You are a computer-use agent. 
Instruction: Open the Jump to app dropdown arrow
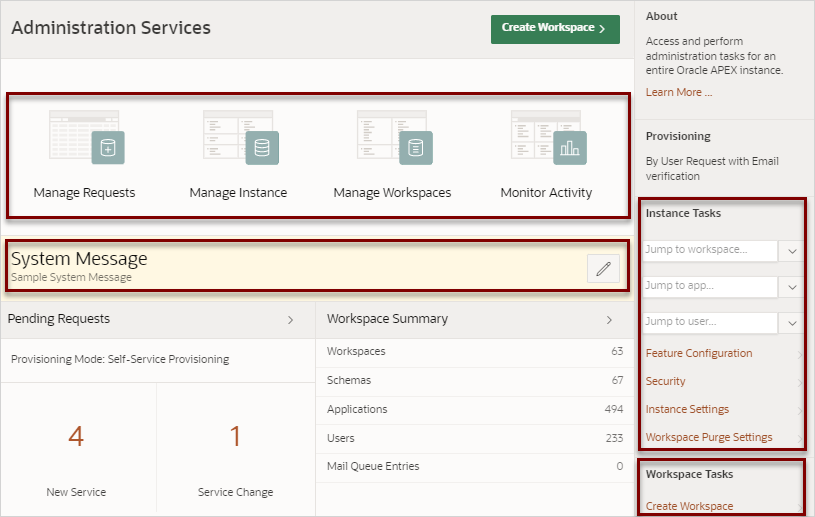[x=792, y=287]
